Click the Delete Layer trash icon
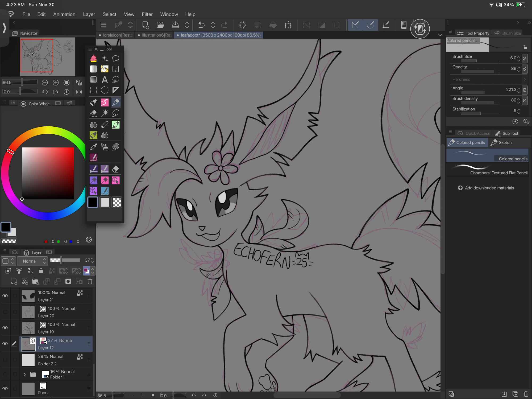The image size is (532, 399). pyautogui.click(x=90, y=281)
